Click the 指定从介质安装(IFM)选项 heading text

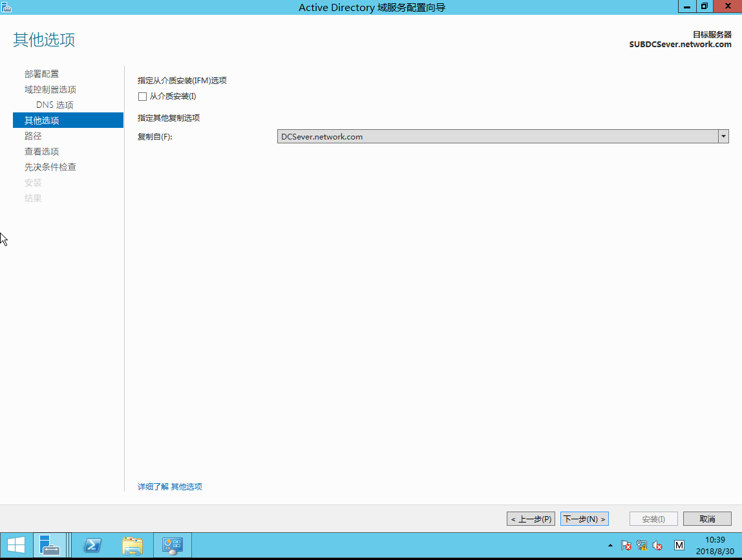click(182, 80)
